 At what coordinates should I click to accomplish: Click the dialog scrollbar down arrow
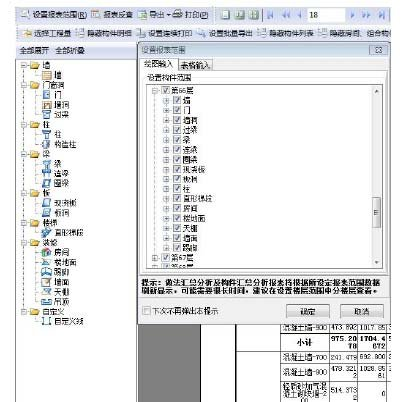tap(376, 263)
